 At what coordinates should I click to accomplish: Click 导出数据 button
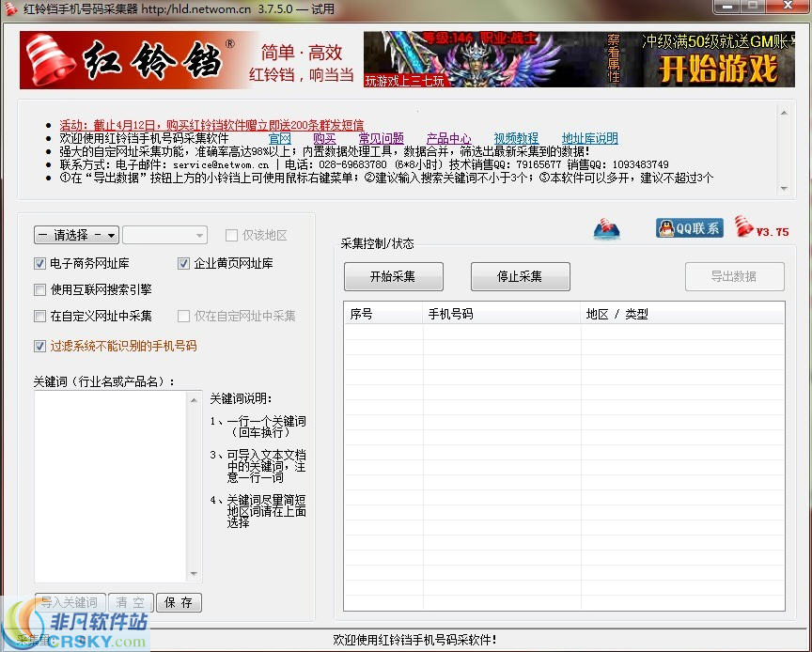coord(734,276)
